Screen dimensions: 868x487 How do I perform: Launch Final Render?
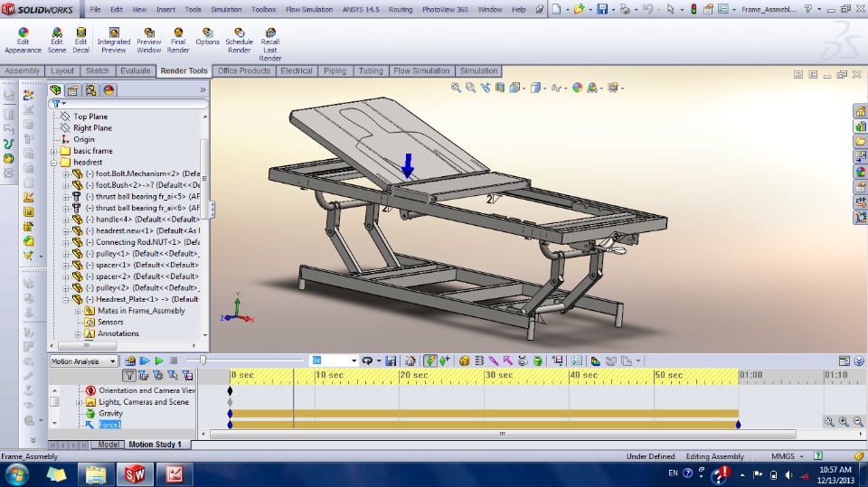tap(178, 41)
